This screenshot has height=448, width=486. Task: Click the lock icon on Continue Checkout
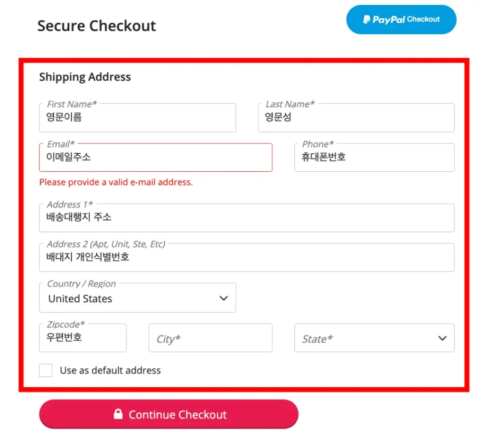(118, 414)
